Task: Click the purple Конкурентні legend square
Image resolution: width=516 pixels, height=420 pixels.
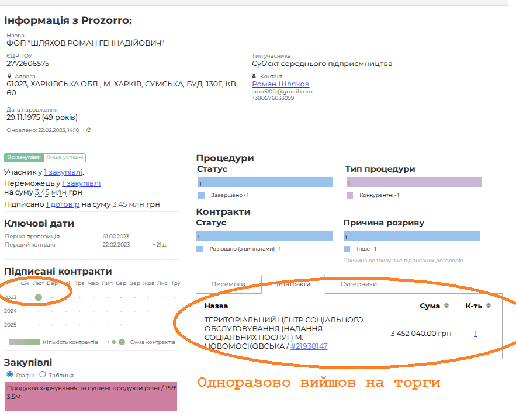Action: 350,195
